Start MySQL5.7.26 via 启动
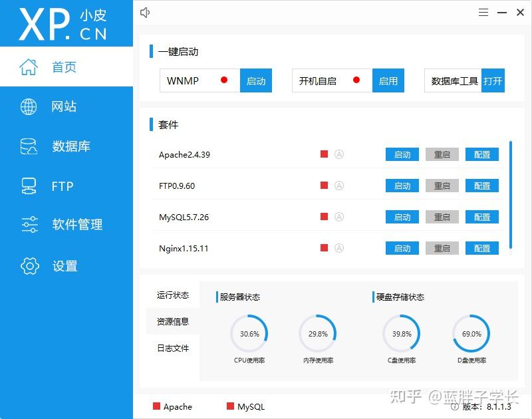532x419 pixels. coord(402,217)
